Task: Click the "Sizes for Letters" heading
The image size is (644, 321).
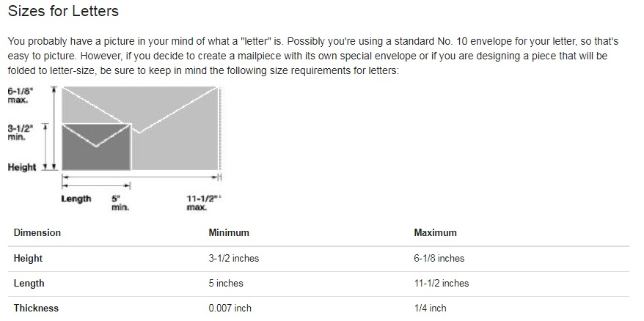Action: click(62, 12)
